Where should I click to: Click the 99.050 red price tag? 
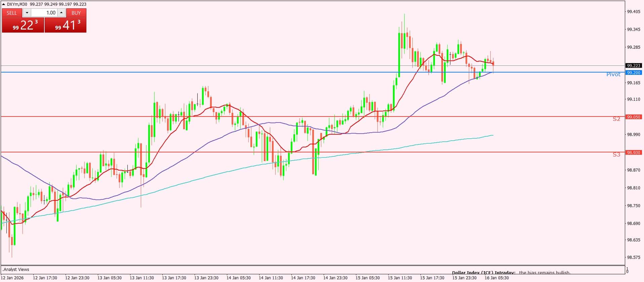click(x=634, y=117)
